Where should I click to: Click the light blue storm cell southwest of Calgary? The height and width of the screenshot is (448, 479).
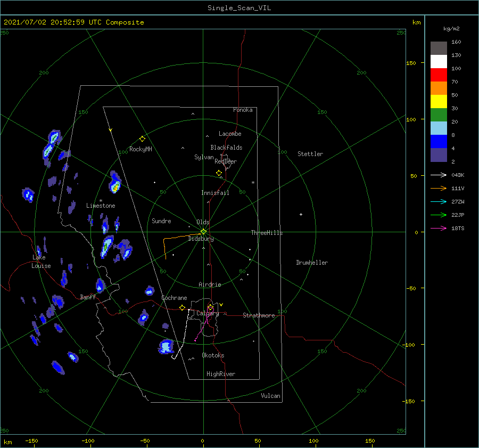[166, 347]
